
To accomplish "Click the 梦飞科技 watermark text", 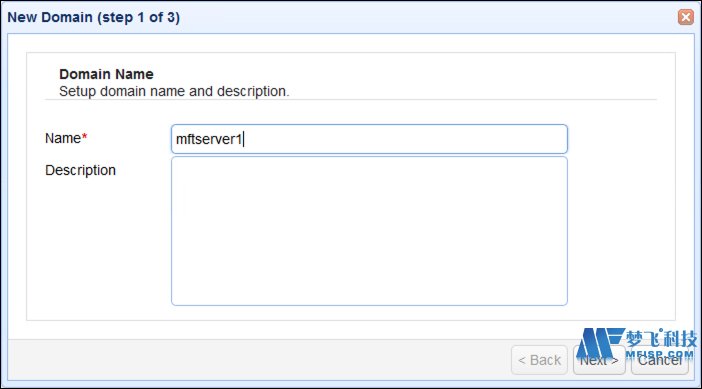I will 661,338.
